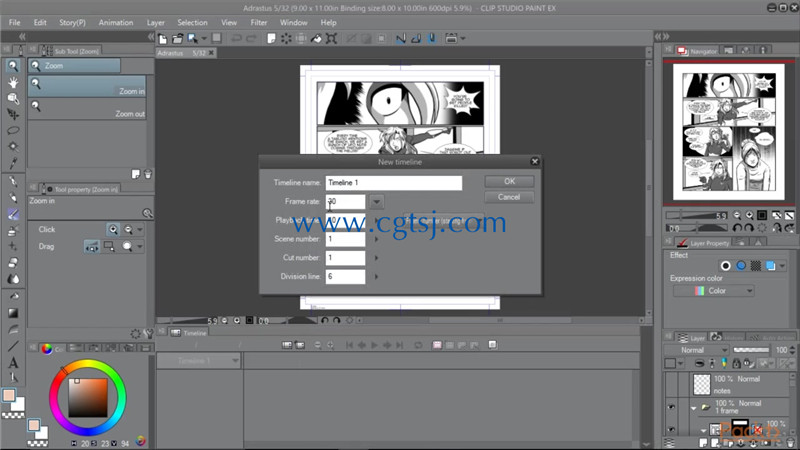800x450 pixels.
Task: Switch to the Navigator tab
Action: [x=697, y=51]
